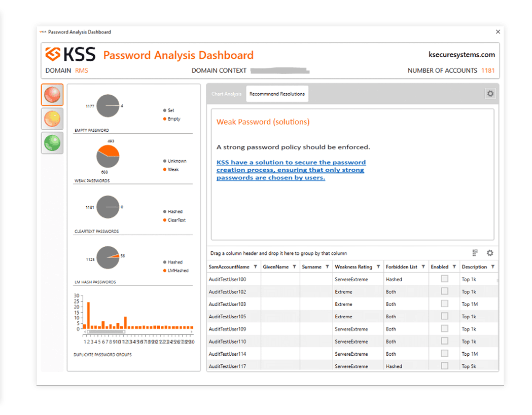Select the Recommend Resolutions tab

click(277, 94)
